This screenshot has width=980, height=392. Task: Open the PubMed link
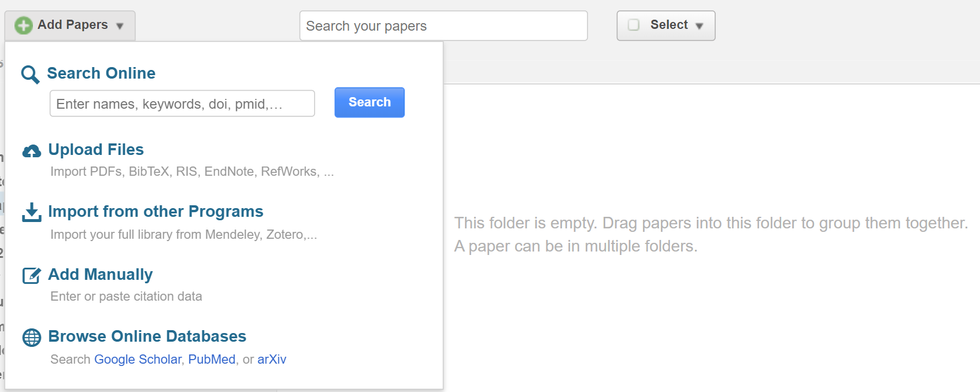(x=212, y=359)
